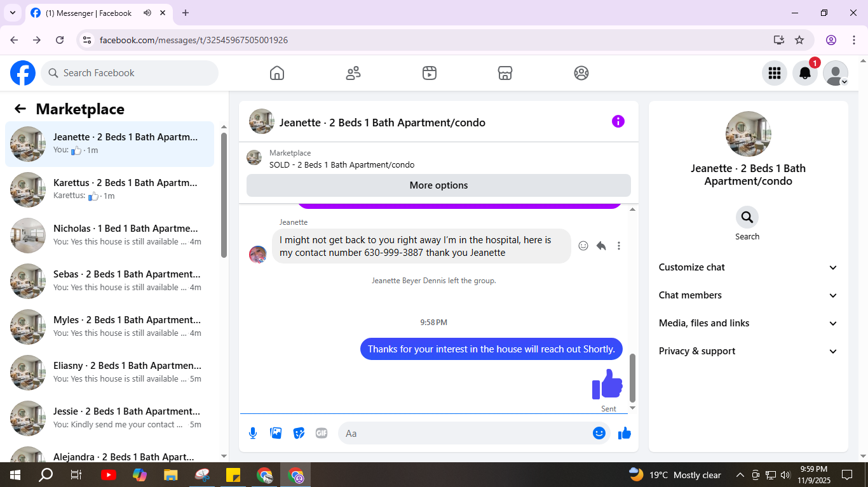
Task: Open more actions dots on Jeanette's message
Action: click(619, 246)
